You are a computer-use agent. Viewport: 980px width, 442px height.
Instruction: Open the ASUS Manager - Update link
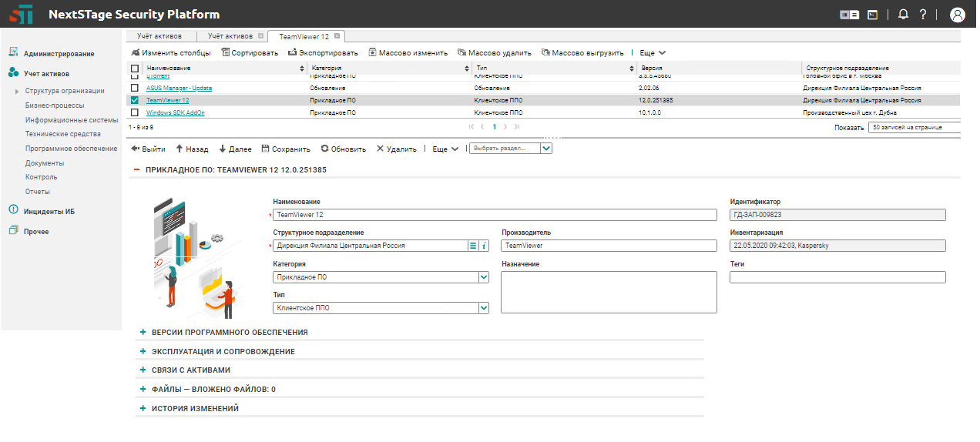tap(179, 88)
